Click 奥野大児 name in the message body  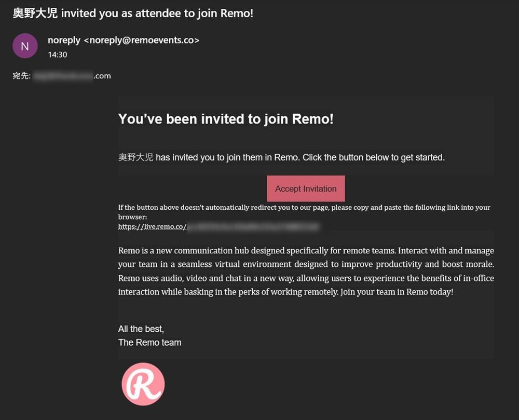(x=135, y=157)
